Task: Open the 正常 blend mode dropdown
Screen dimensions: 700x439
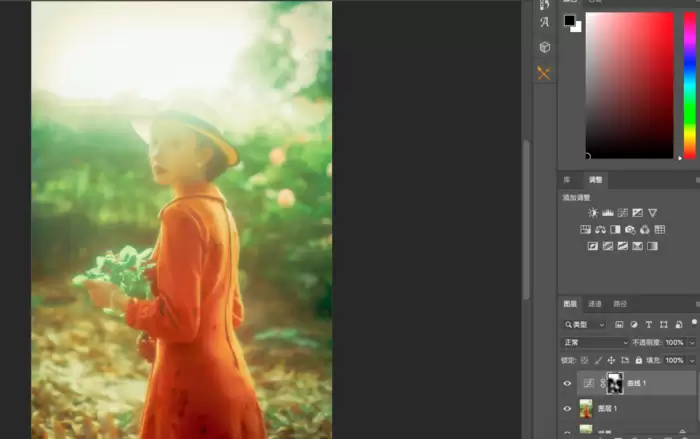Action: (x=595, y=343)
